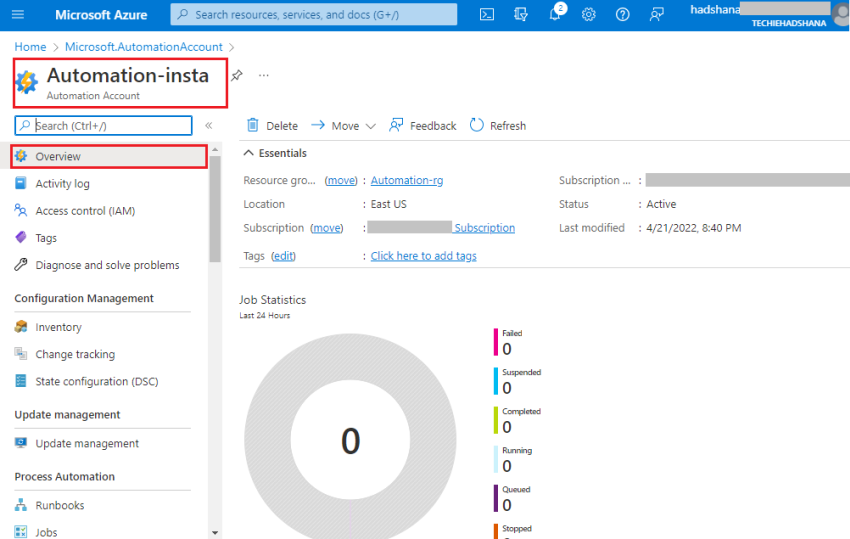850x539 pixels.
Task: Pin Automation-insta to dashboard
Action: tap(237, 75)
